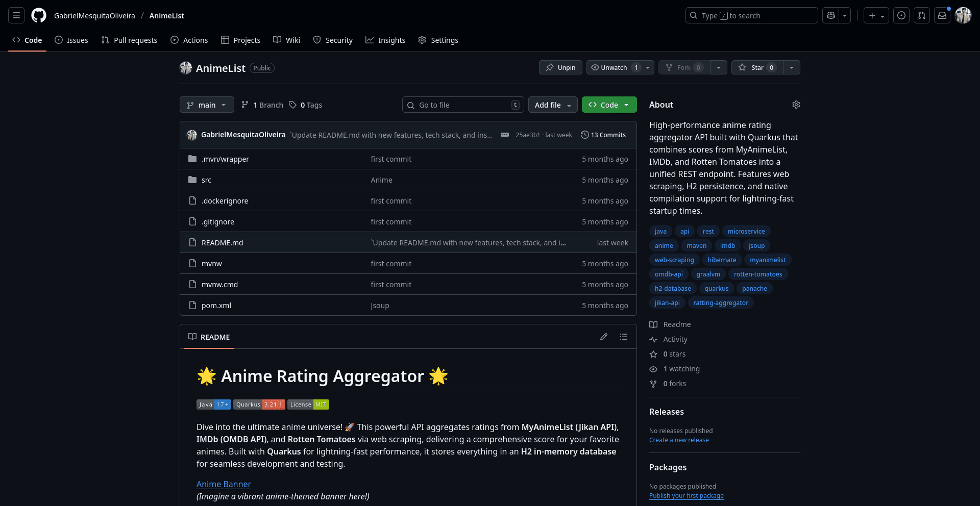980x506 pixels.
Task: Open notifications inbox icon
Action: coord(942,16)
